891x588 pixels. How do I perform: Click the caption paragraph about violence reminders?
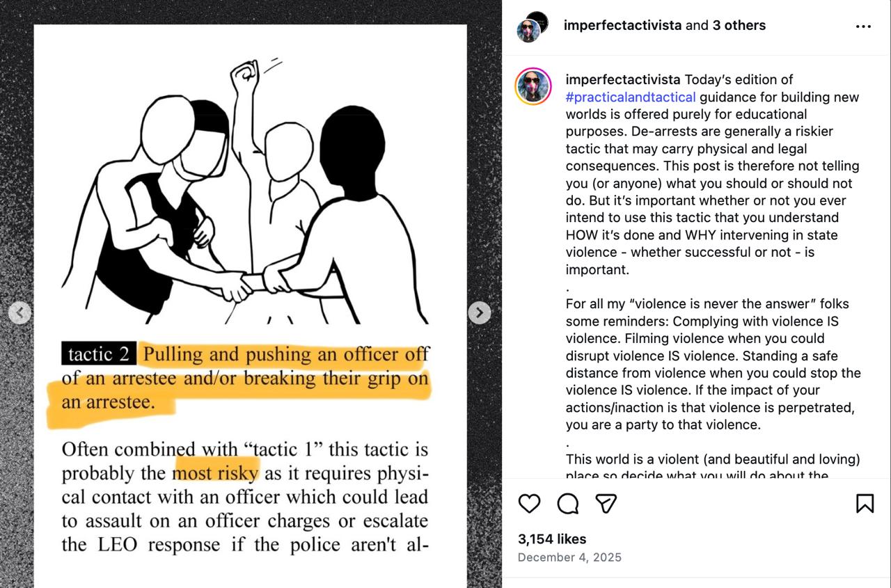coord(713,364)
